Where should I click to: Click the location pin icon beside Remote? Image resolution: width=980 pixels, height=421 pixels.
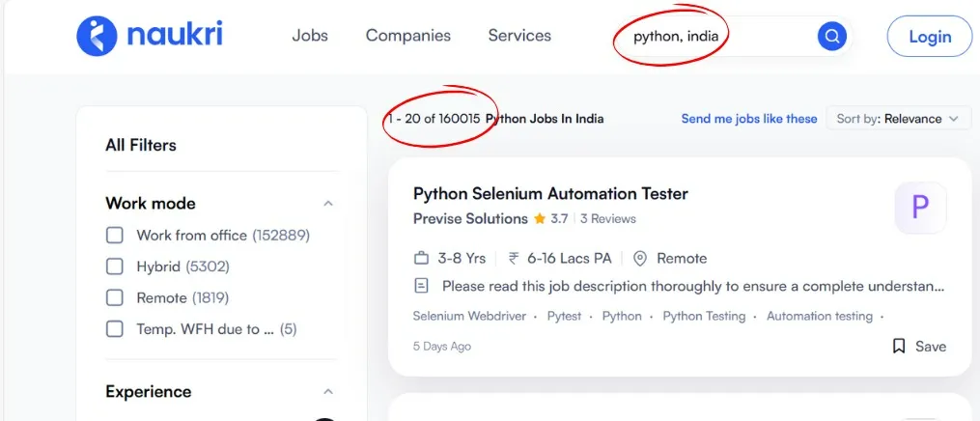pos(639,259)
